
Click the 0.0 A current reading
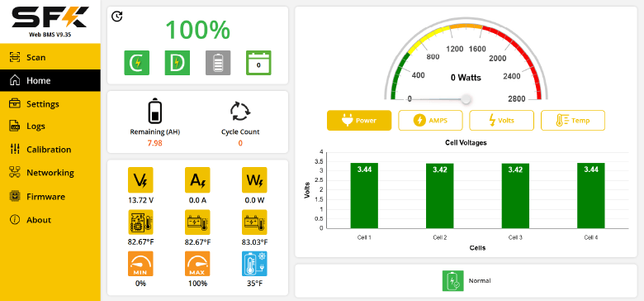coord(197,200)
